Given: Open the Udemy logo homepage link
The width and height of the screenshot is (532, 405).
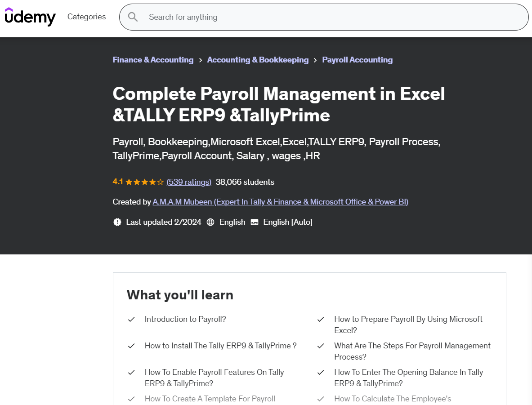Looking at the screenshot, I should tap(30, 17).
